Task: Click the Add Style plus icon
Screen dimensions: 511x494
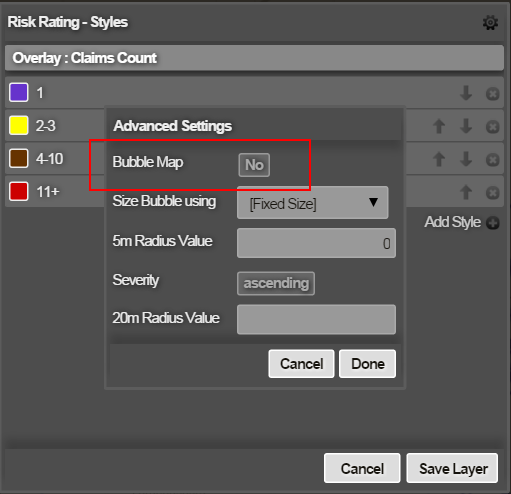Action: coord(492,223)
